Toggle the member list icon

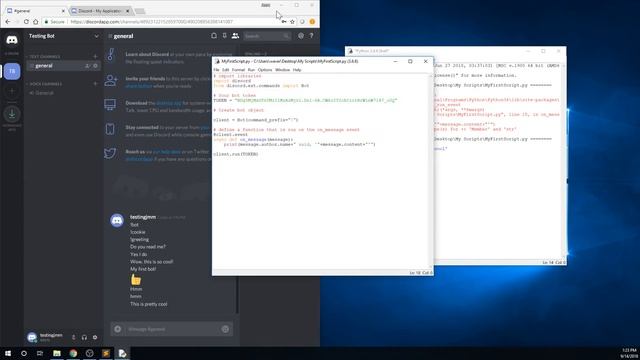tap(236, 36)
